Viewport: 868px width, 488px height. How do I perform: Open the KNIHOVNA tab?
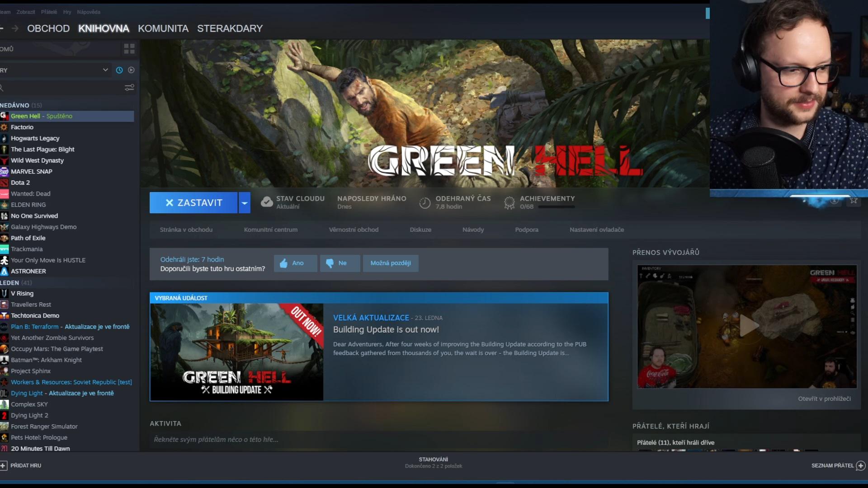tap(104, 28)
